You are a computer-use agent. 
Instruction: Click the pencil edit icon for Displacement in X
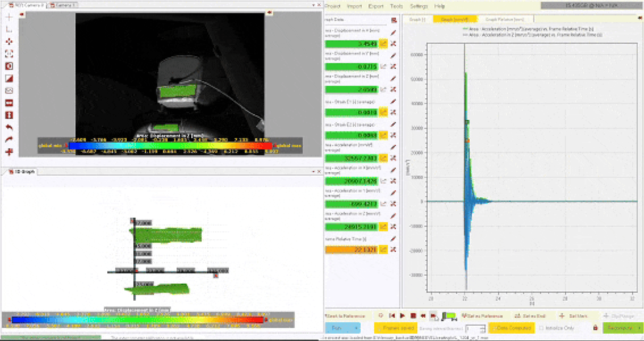[x=393, y=33]
